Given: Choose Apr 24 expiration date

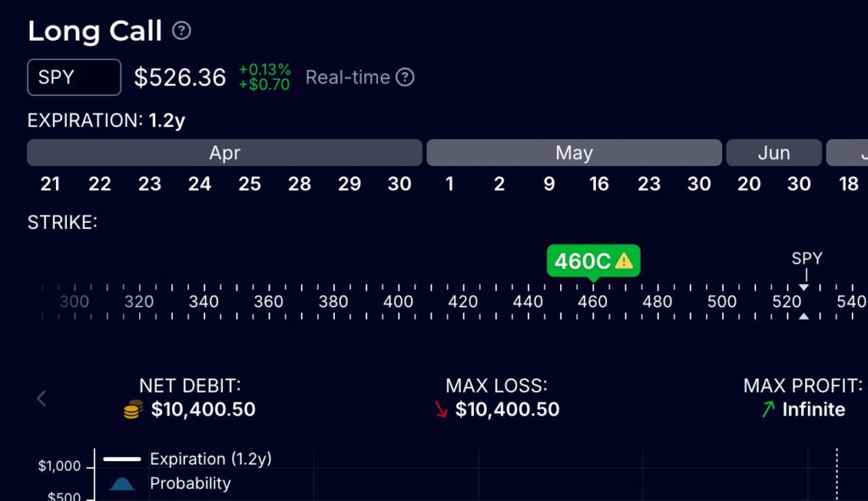Looking at the screenshot, I should [x=199, y=184].
